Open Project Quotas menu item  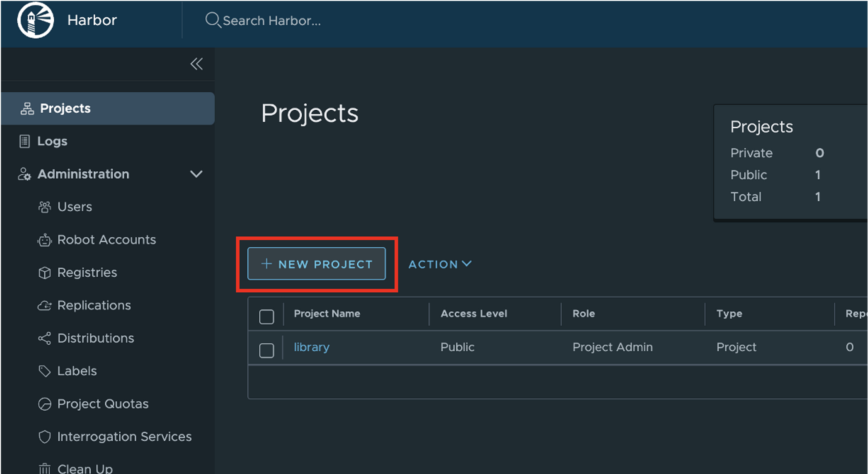pyautogui.click(x=103, y=404)
